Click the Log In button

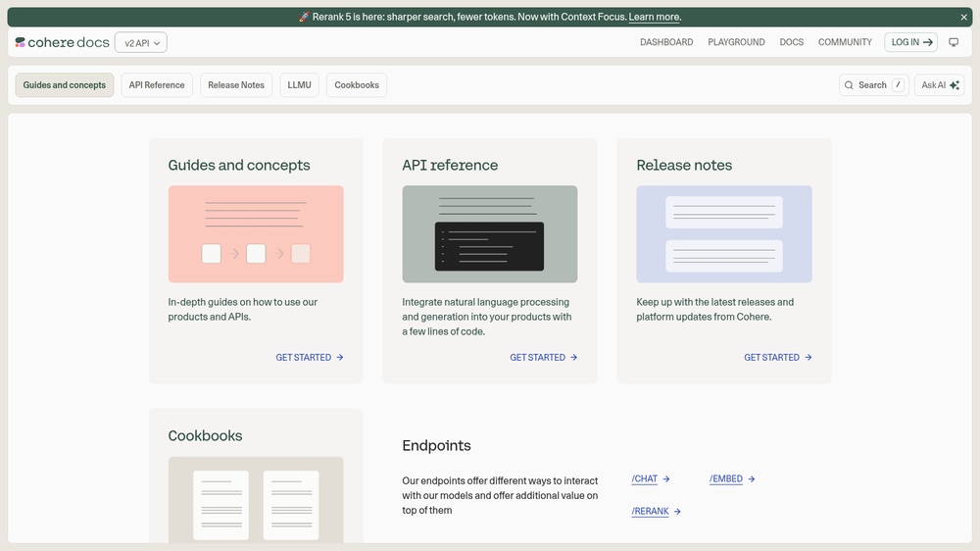click(910, 42)
